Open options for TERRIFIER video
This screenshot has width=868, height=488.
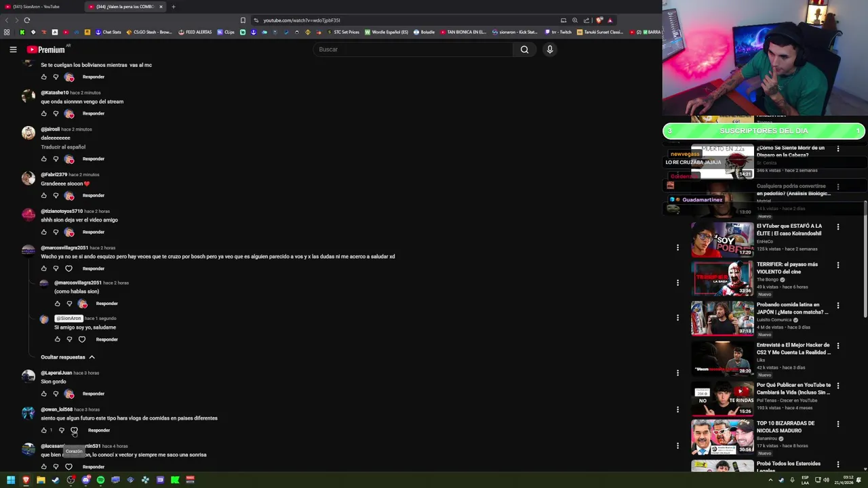click(x=838, y=265)
